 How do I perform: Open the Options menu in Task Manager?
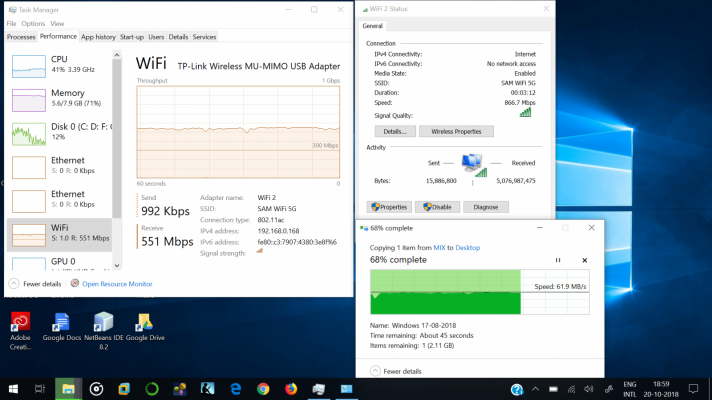click(x=33, y=24)
